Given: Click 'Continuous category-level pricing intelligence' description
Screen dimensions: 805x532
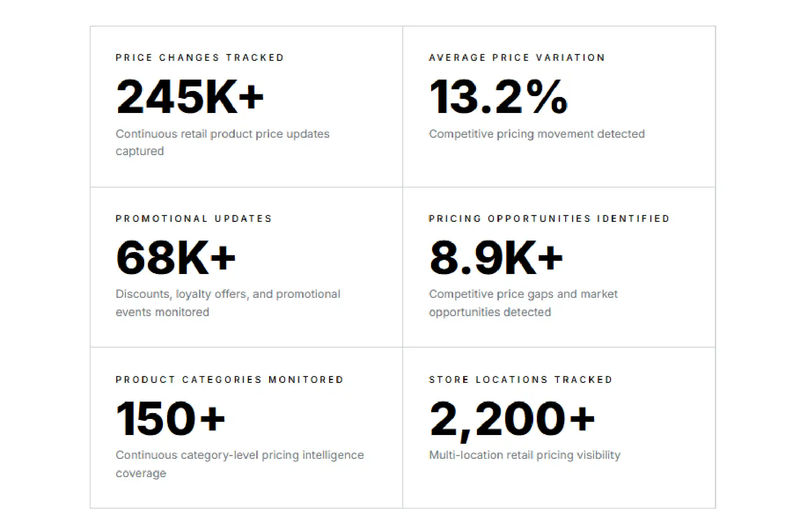Looking at the screenshot, I should (x=240, y=455).
